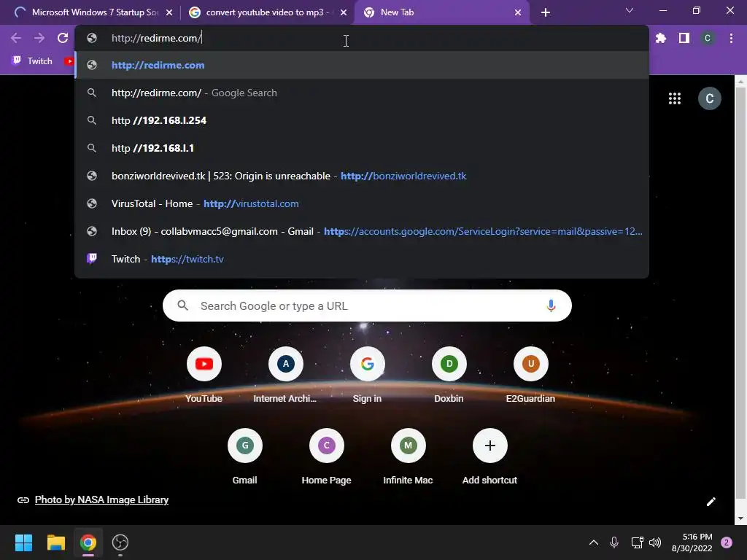Select the http://redirme.com suggestion
The image size is (747, 560).
coord(362,65)
